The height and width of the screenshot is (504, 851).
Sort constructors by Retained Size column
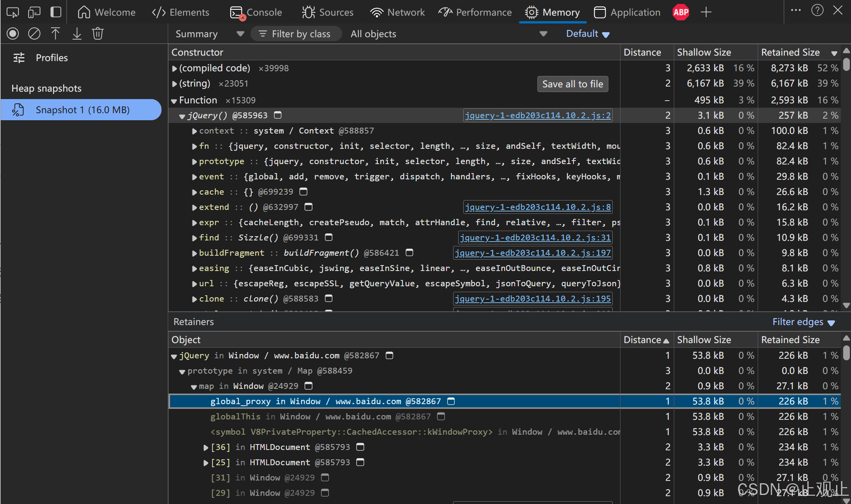799,52
